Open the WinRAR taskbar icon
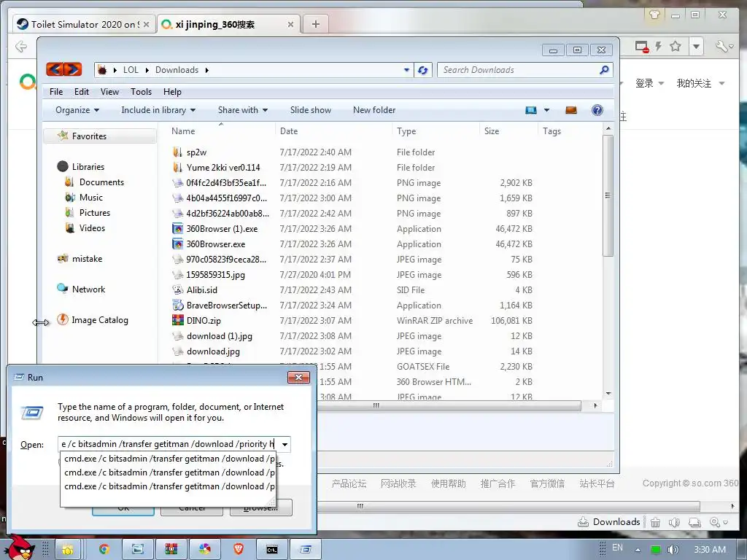The height and width of the screenshot is (560, 747). point(171,550)
